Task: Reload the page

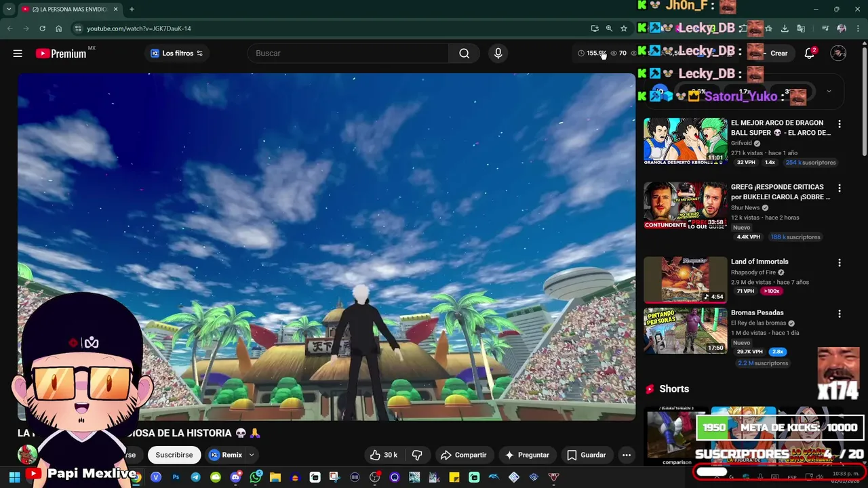Action: click(42, 28)
